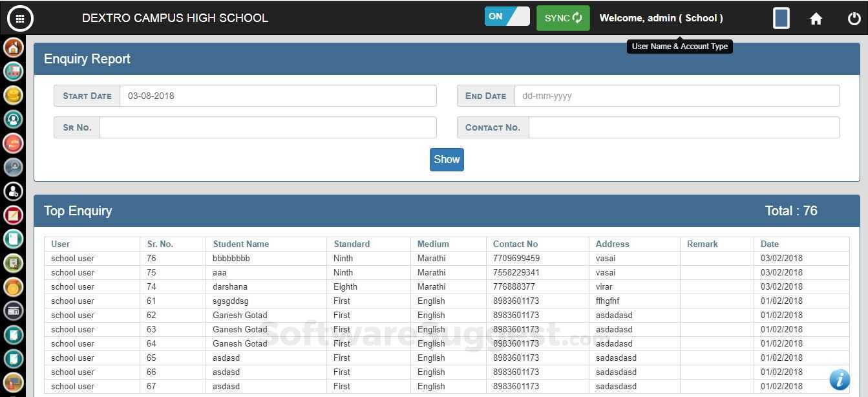Toggle the ON switch in the header
The height and width of the screenshot is (397, 868).
[507, 16]
